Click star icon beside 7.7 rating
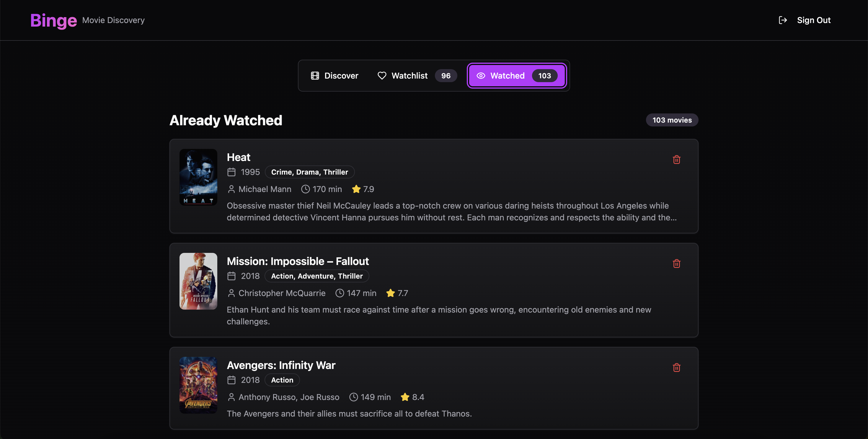The image size is (868, 439). (391, 293)
